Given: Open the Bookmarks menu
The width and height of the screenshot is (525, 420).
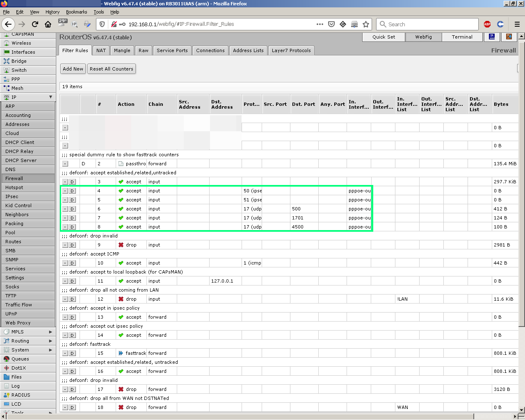Looking at the screenshot, I should coord(76,12).
